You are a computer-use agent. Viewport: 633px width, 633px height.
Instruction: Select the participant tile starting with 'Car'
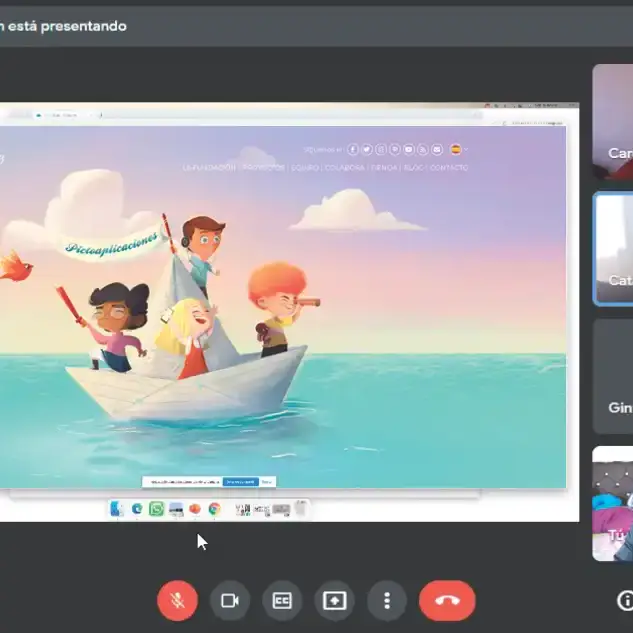pyautogui.click(x=613, y=122)
